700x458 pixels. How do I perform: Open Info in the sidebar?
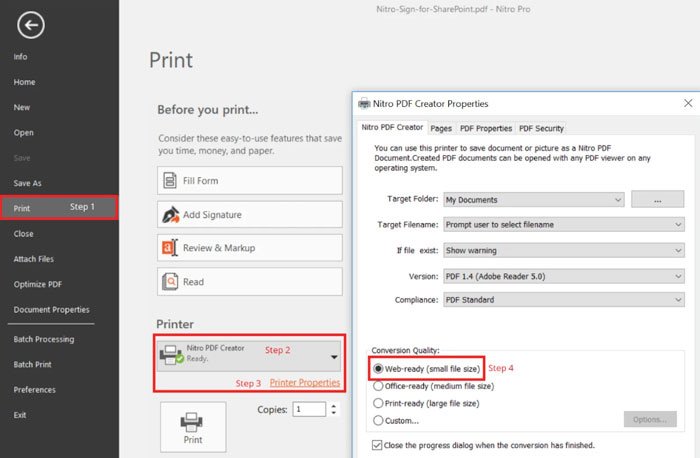pyautogui.click(x=20, y=57)
